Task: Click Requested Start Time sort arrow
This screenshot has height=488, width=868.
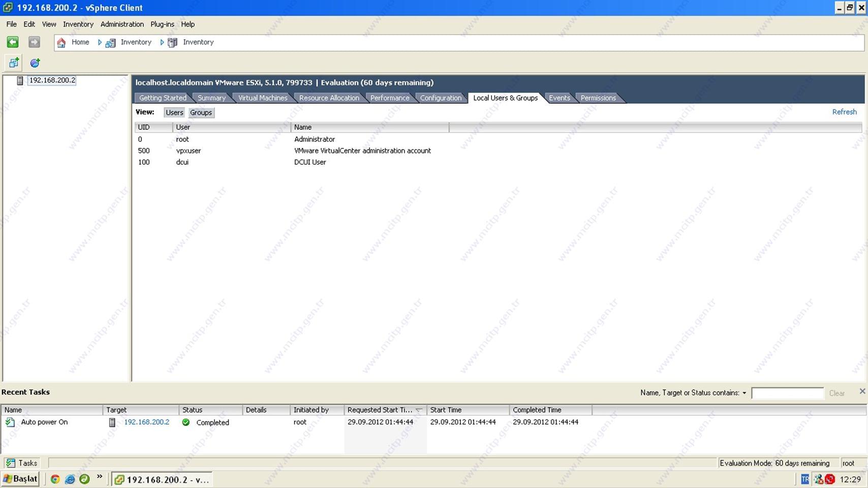Action: point(419,410)
